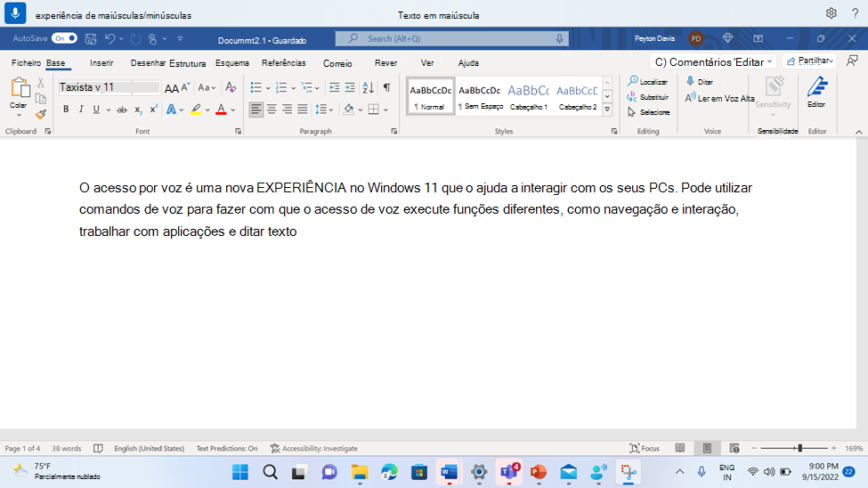Image resolution: width=868 pixels, height=488 pixels.
Task: Open the Borders dropdown
Action: [385, 110]
